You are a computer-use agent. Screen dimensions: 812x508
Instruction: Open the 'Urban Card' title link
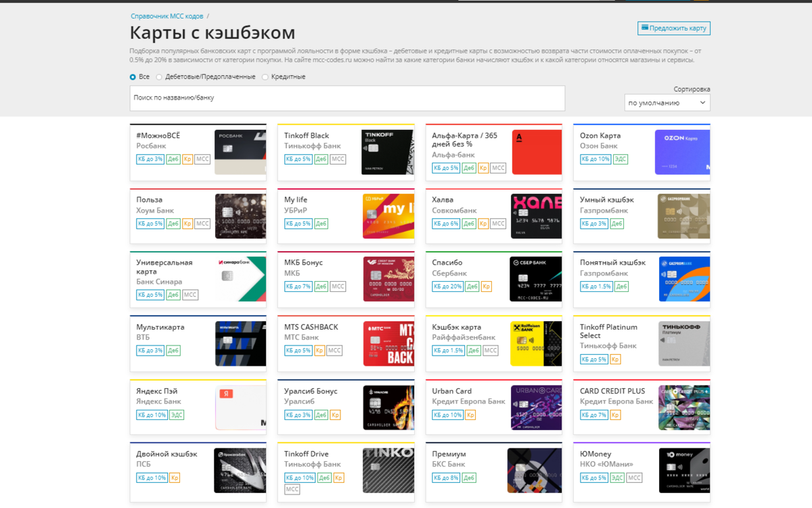452,391
